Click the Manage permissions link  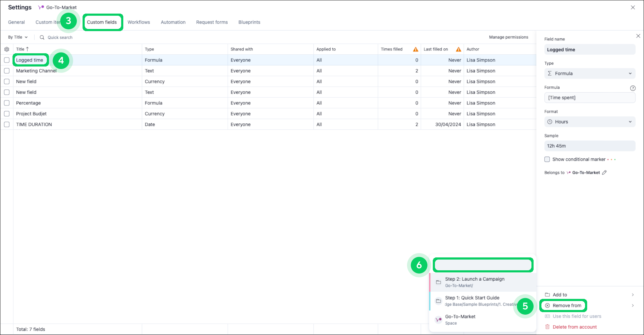[x=509, y=37]
